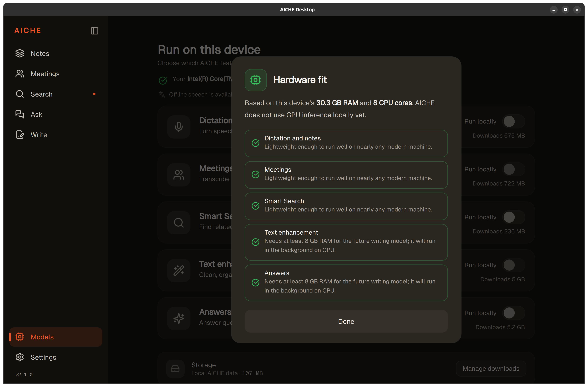
Task: Click the Hardware fit chip icon in dialog
Action: click(255, 80)
